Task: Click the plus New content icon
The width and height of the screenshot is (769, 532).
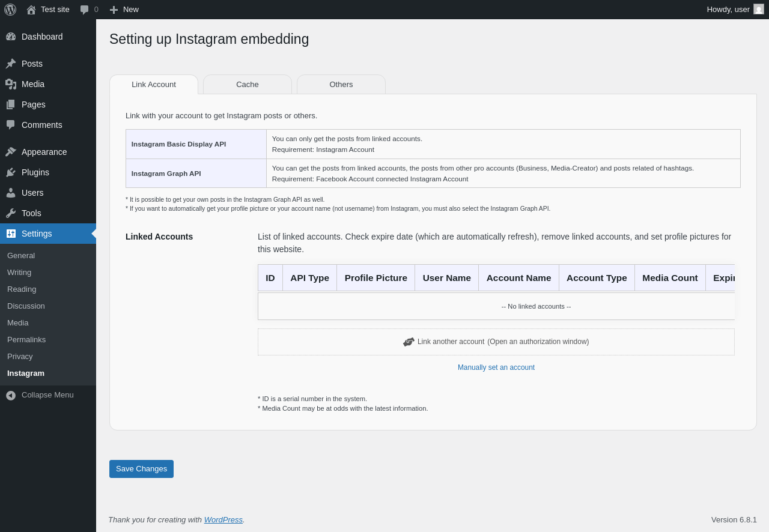Action: 114,10
